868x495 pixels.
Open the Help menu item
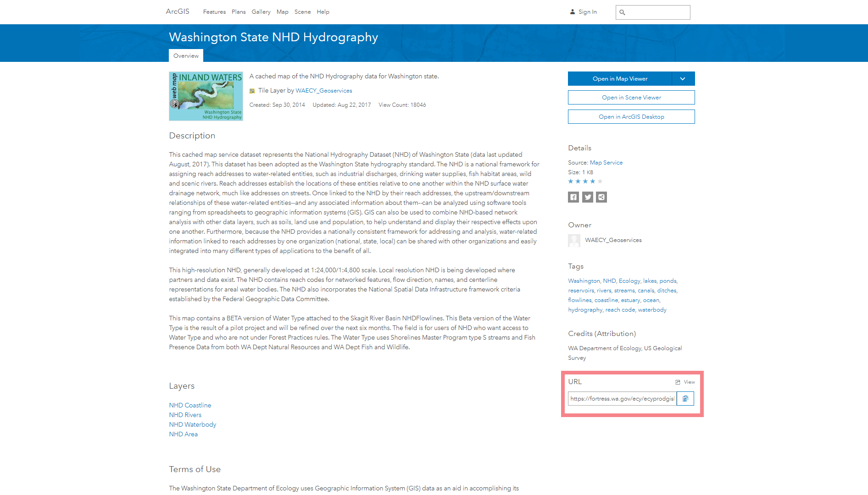323,12
